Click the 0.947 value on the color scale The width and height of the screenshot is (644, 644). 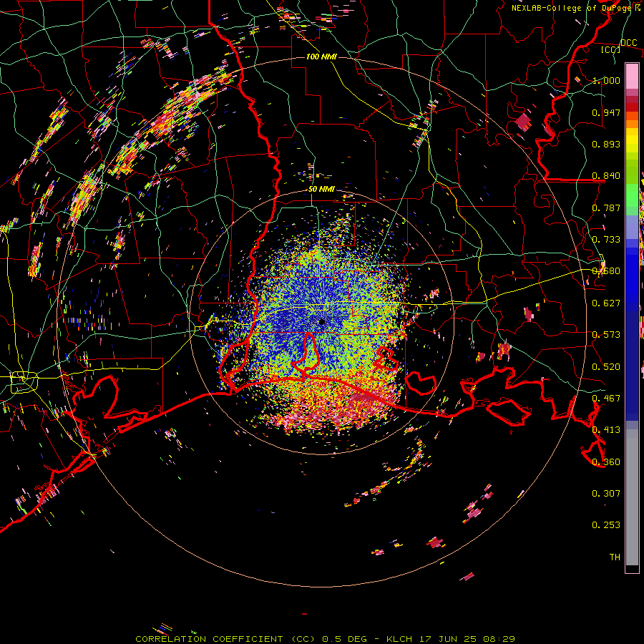coord(606,112)
